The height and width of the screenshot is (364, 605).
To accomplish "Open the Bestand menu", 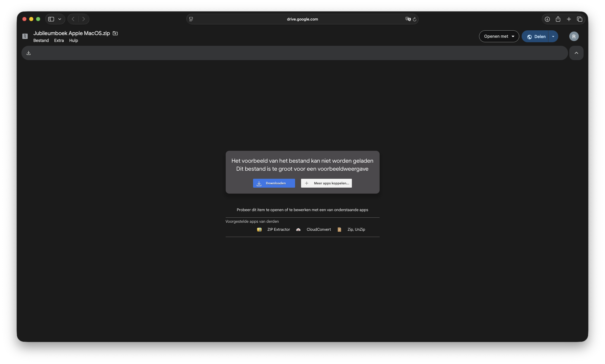I will click(x=41, y=40).
